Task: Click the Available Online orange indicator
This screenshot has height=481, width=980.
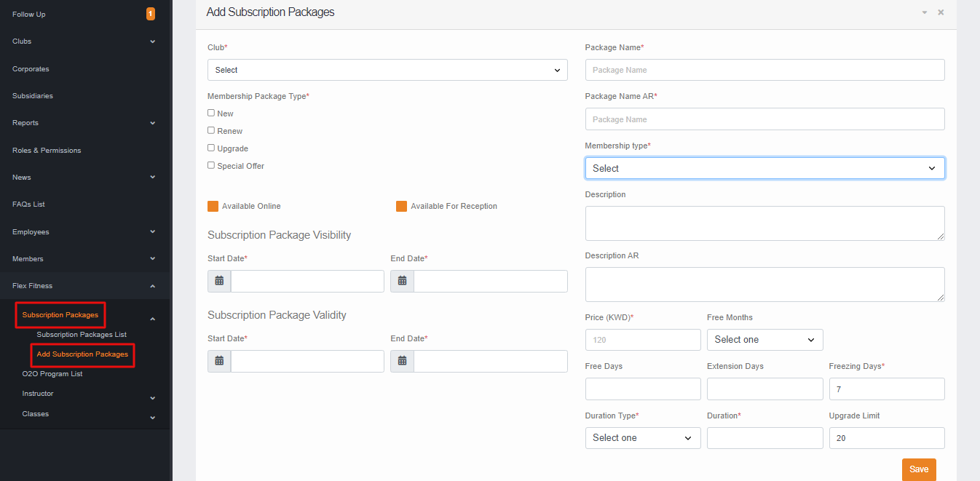Action: pyautogui.click(x=212, y=206)
